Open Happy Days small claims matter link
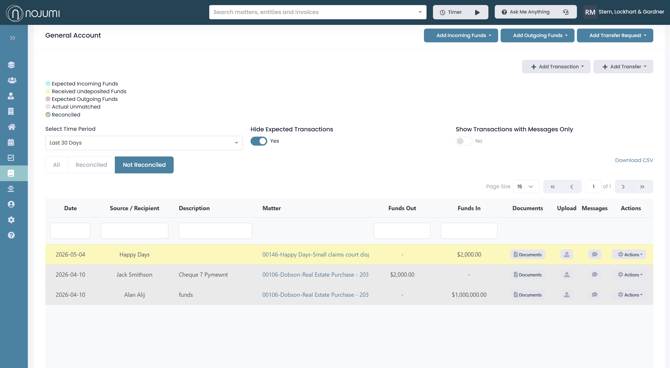Viewport: 670px width, 368px height. pos(315,254)
